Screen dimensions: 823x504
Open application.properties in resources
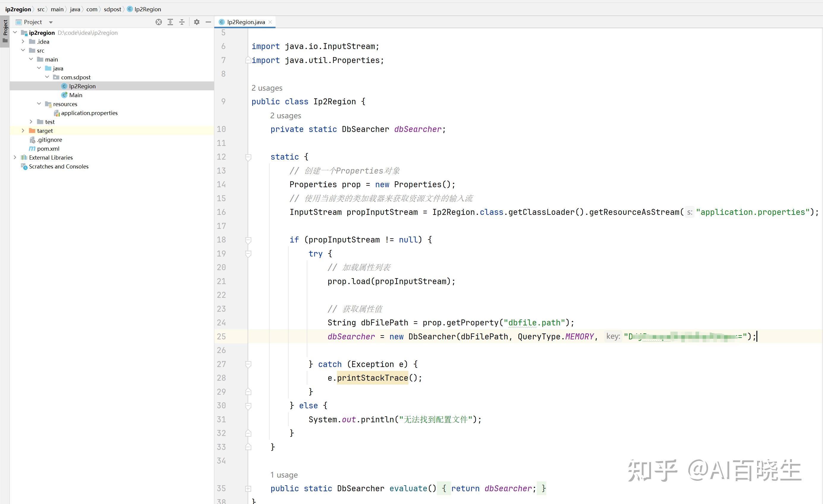pos(89,113)
